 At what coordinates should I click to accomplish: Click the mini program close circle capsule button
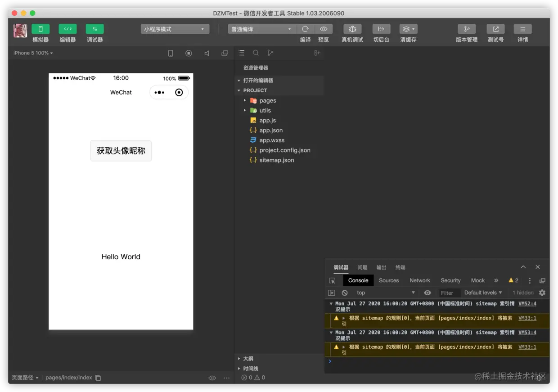coord(179,93)
